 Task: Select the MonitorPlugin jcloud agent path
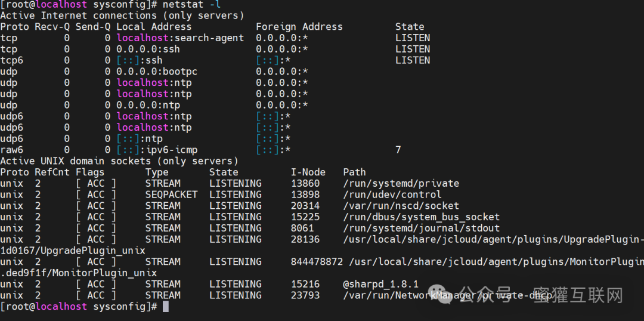click(x=496, y=262)
